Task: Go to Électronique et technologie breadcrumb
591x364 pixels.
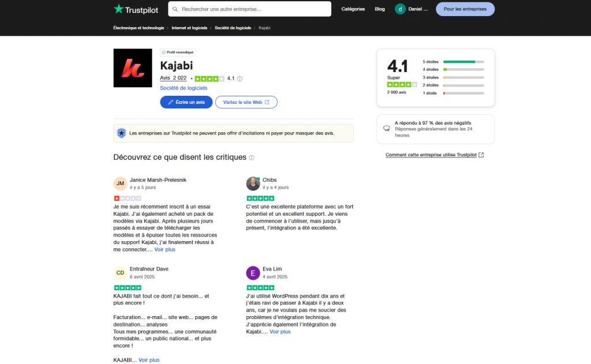Action: coord(139,28)
